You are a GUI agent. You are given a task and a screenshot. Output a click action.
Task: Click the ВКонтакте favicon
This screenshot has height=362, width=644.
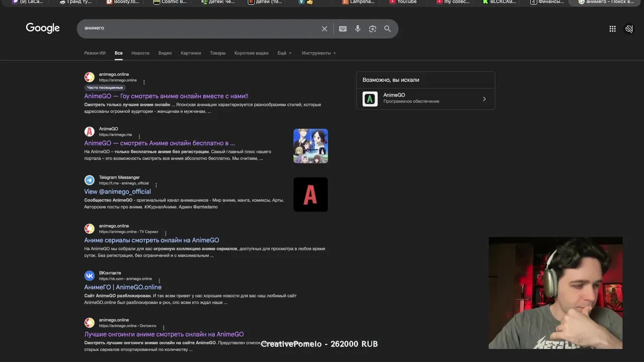90,276
